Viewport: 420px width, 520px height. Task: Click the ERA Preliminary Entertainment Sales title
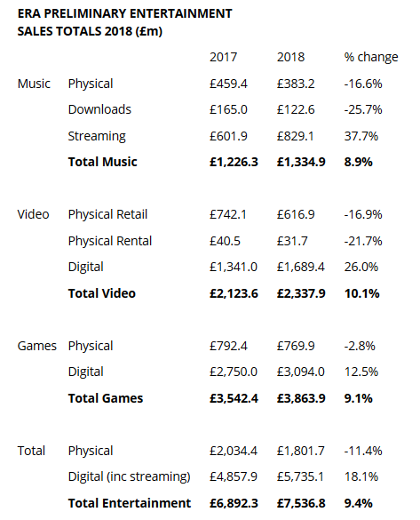124,22
